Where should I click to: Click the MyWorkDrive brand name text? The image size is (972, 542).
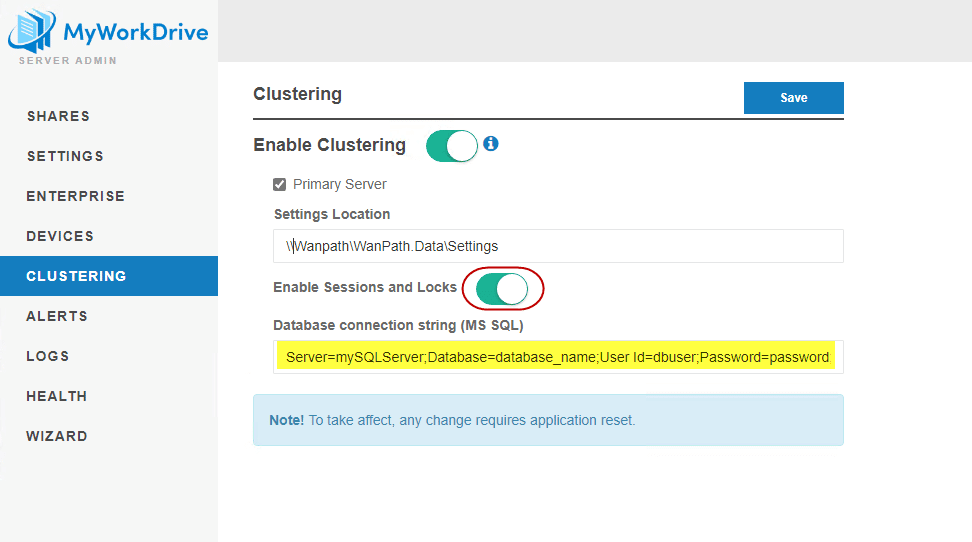[136, 32]
